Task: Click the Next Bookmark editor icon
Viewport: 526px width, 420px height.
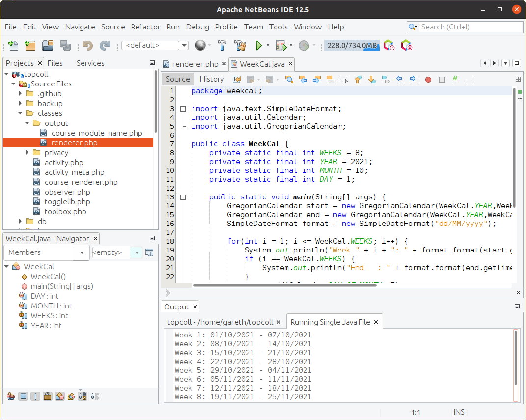Action: pyautogui.click(x=372, y=79)
